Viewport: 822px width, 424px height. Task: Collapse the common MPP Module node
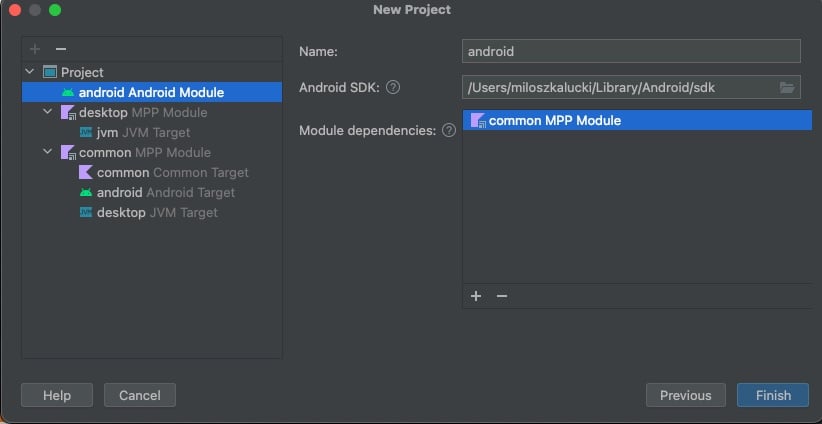(47, 152)
